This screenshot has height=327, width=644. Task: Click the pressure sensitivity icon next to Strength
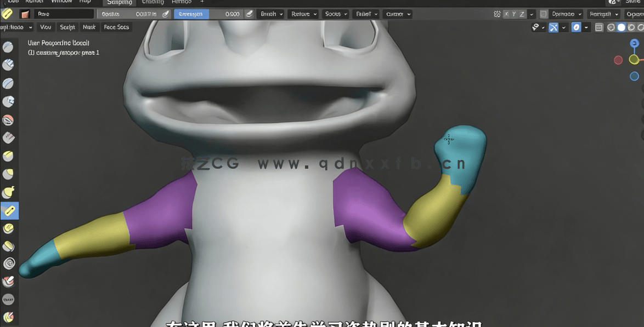[249, 14]
